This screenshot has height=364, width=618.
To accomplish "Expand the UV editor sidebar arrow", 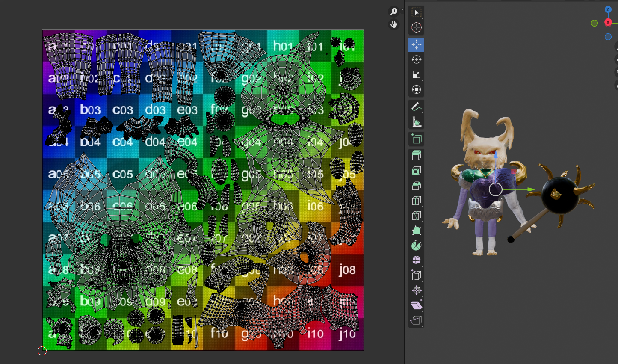I will (402, 11).
